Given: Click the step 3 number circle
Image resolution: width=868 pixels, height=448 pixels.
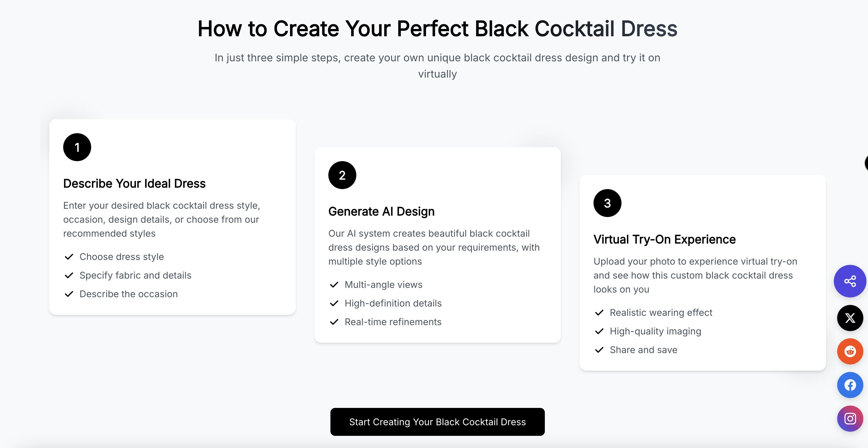Looking at the screenshot, I should point(607,203).
